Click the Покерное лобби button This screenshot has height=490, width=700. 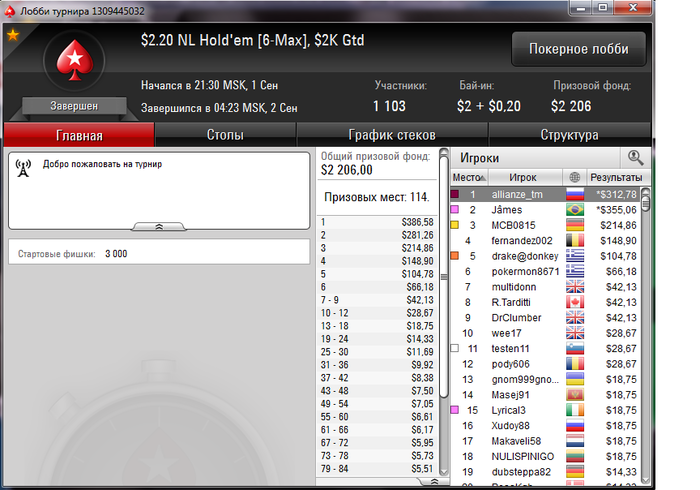pos(579,49)
